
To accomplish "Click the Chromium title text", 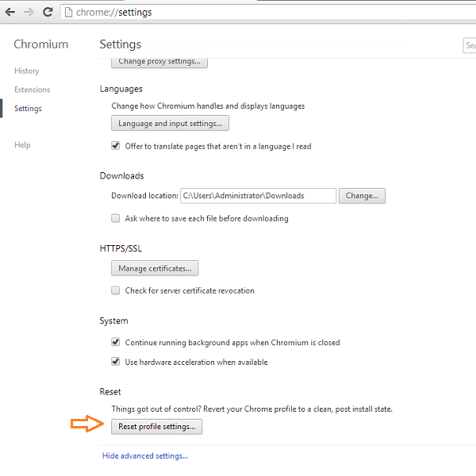I will click(41, 44).
